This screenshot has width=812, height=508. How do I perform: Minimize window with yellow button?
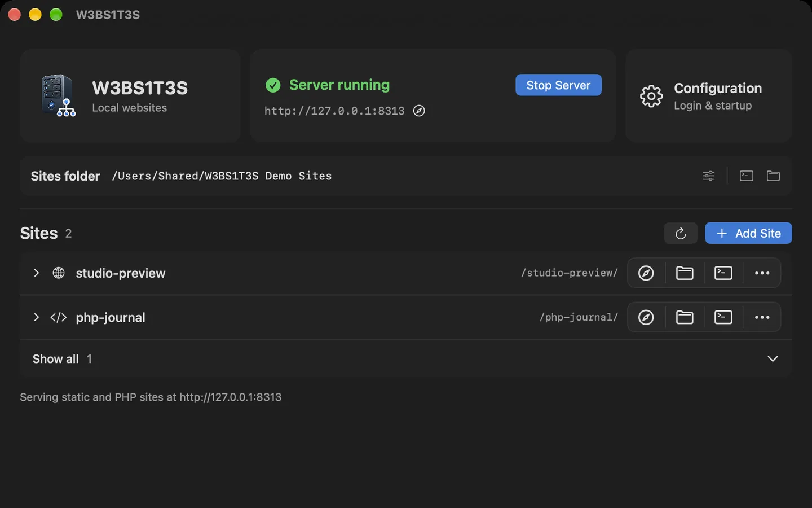click(35, 15)
